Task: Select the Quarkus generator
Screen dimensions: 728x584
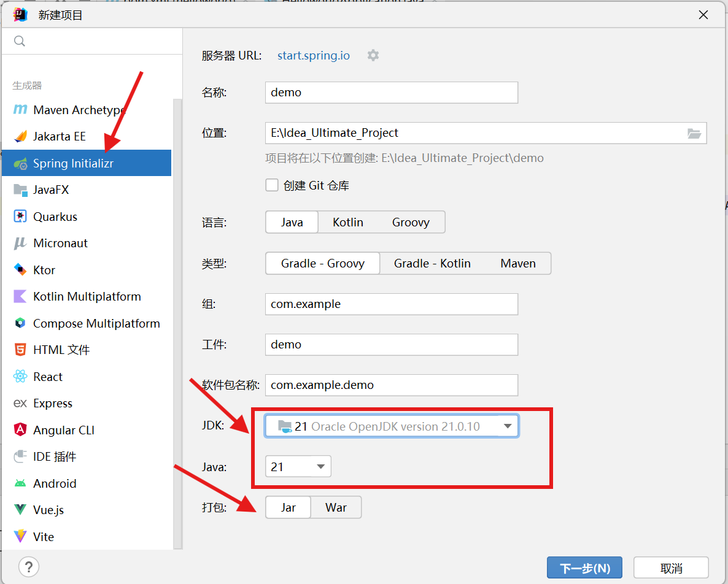Action: (x=87, y=217)
